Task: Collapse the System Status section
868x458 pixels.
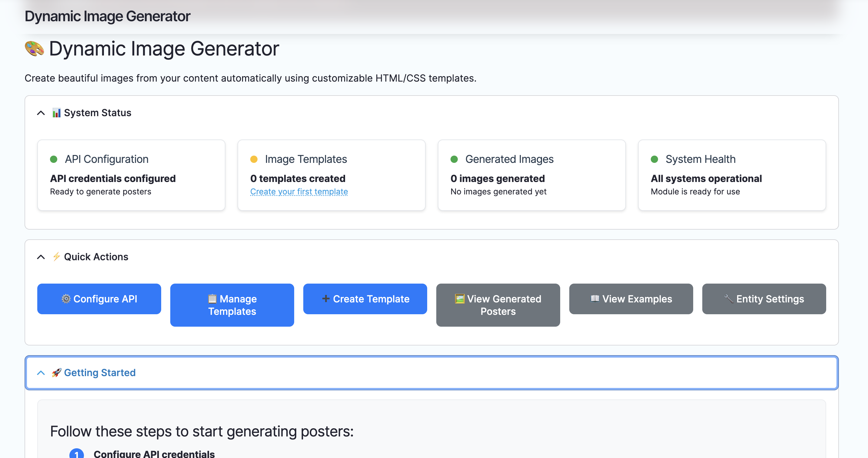Action: click(x=41, y=113)
